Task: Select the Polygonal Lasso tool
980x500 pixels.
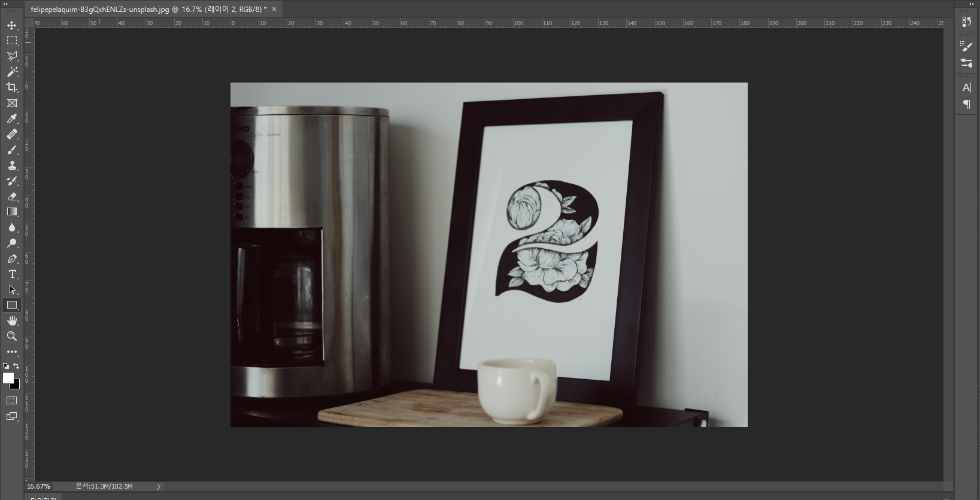Action: (12, 56)
